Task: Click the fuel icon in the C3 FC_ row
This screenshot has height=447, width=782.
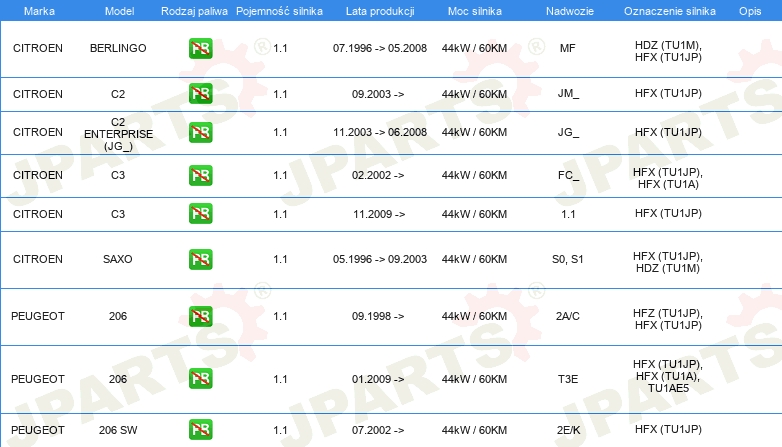Action: click(x=200, y=175)
